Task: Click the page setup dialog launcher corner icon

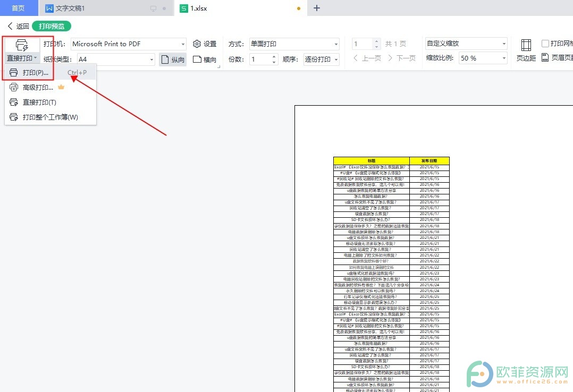Action: [x=219, y=67]
